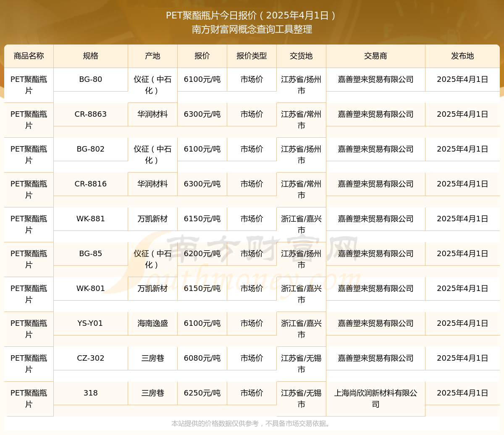Image resolution: width=504 pixels, height=435 pixels.
Task: Click 江苏省/常州市 in CR-8863 row
Action: tap(301, 120)
